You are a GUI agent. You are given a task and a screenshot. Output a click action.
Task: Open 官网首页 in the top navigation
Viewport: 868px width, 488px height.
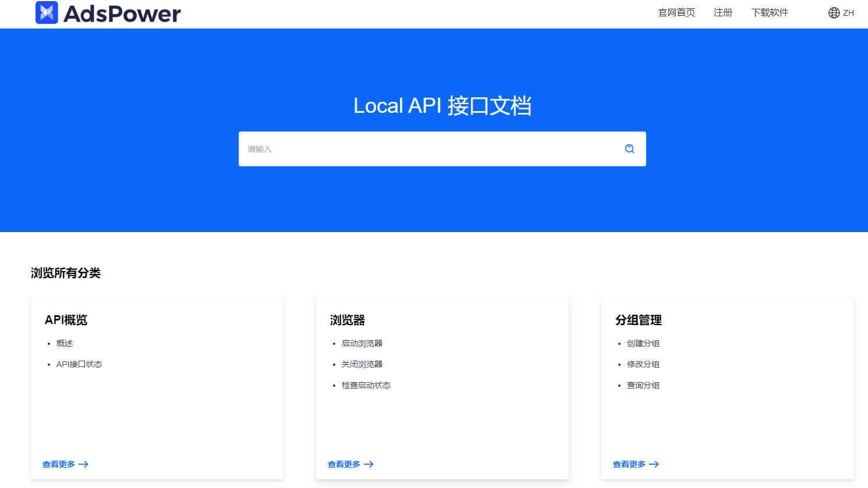tap(676, 12)
